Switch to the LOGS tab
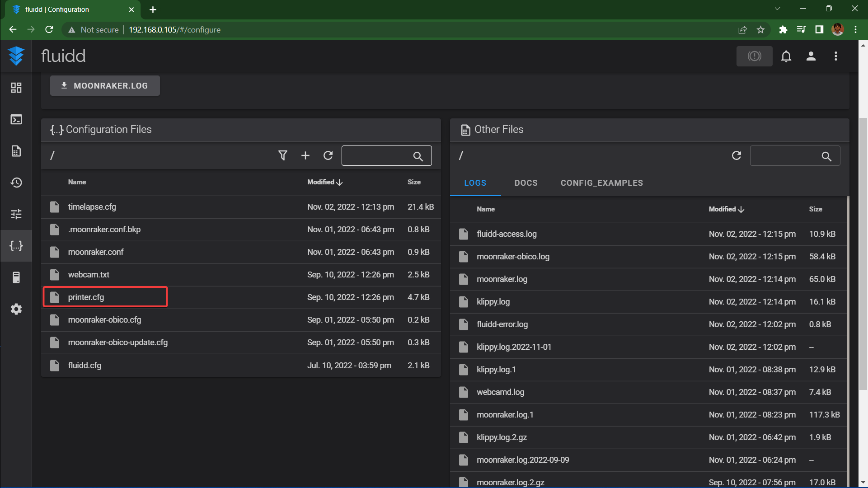The width and height of the screenshot is (868, 488). tap(475, 183)
